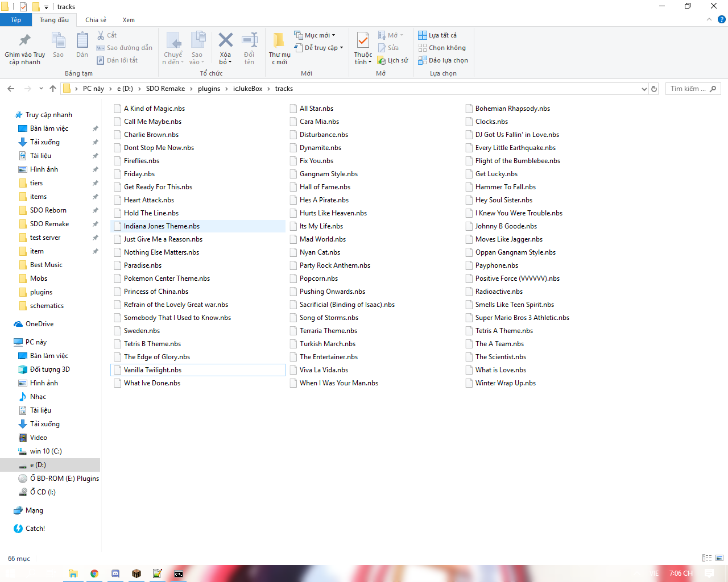Select the schematics folder in sidebar
This screenshot has height=582, width=728.
click(47, 306)
